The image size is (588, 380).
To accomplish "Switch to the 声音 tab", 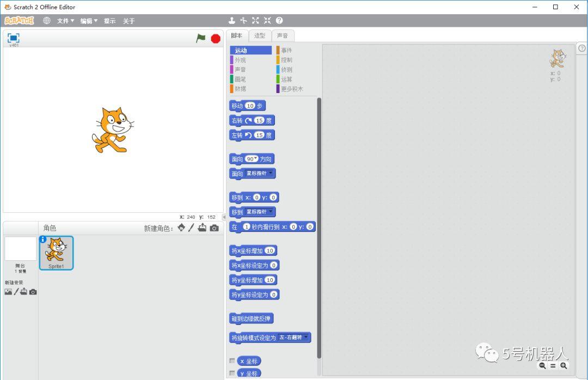I will pyautogui.click(x=283, y=35).
